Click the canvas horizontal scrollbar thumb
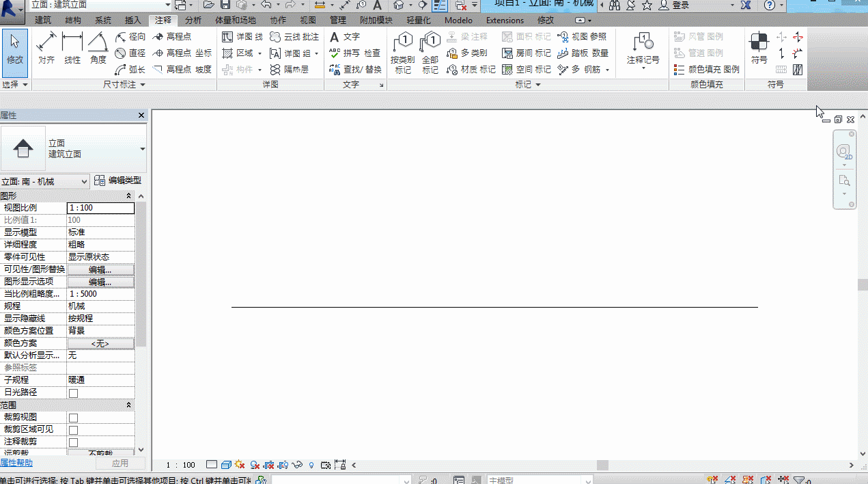Viewport: 868px width, 484px height. coord(602,465)
